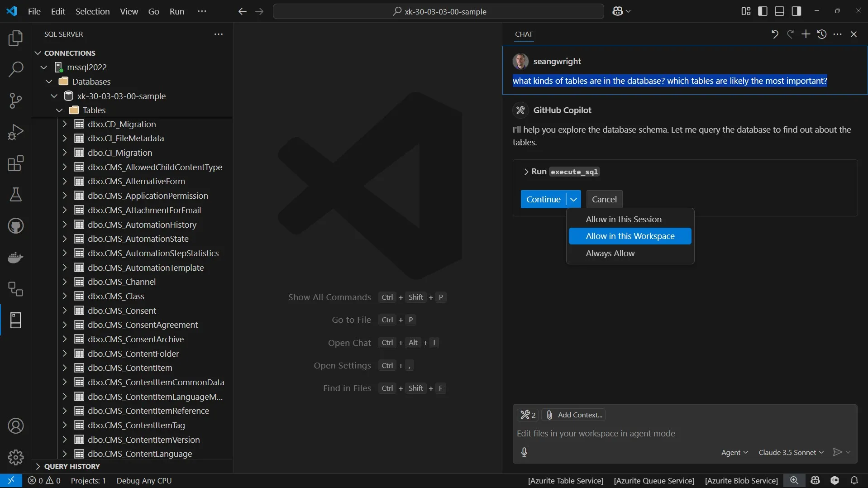This screenshot has height=488, width=868.
Task: Collapse the Tables folder
Action: (x=60, y=110)
